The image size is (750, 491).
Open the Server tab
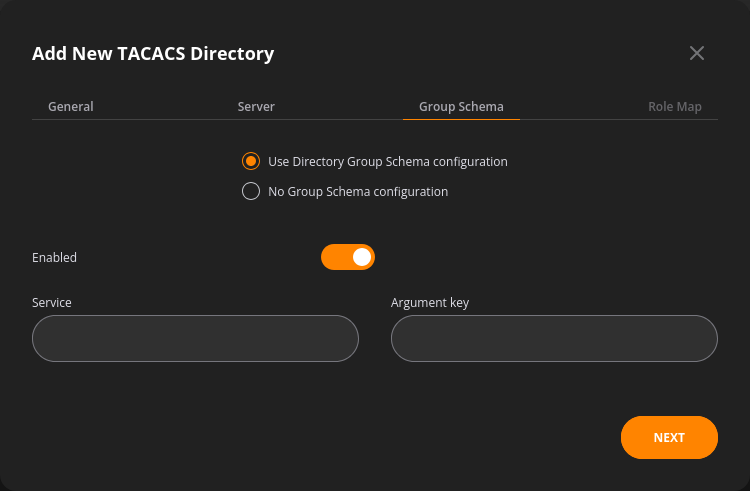[x=256, y=106]
